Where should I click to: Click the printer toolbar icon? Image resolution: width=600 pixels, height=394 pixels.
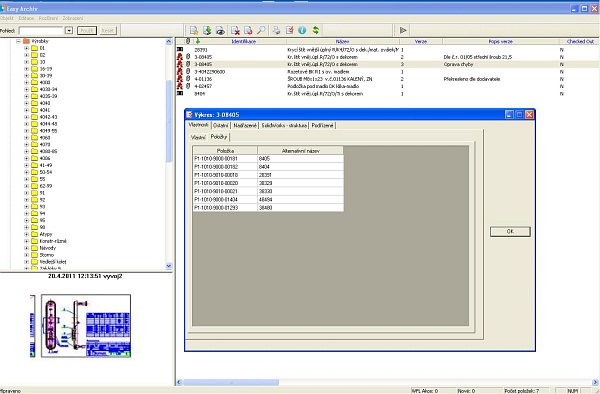click(276, 30)
